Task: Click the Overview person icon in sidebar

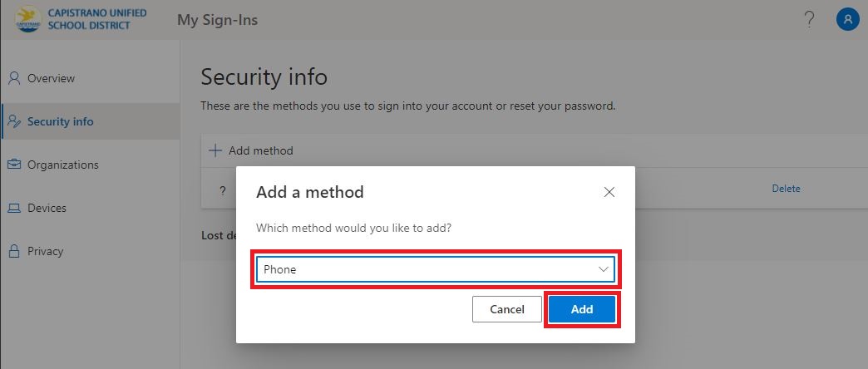Action: tap(14, 78)
